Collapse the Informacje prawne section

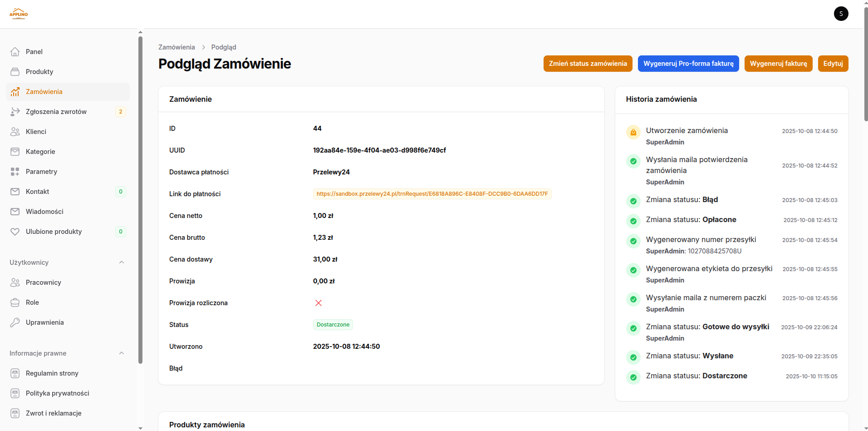click(x=122, y=353)
